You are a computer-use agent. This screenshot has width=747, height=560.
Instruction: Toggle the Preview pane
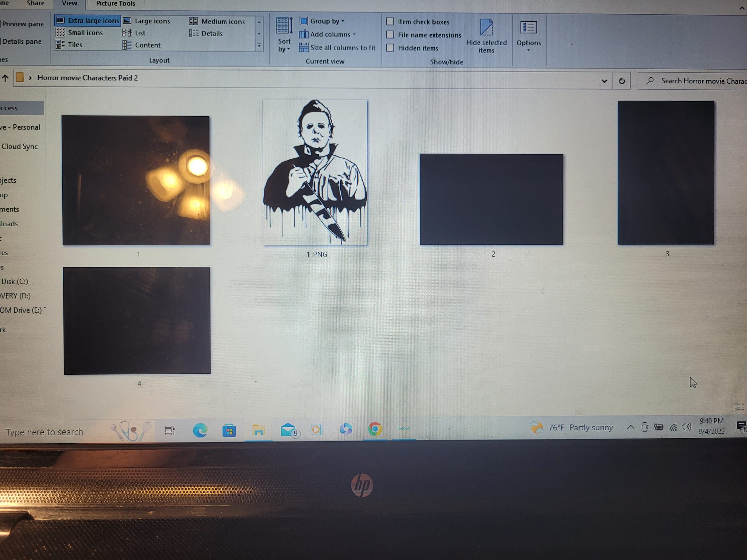click(x=23, y=24)
